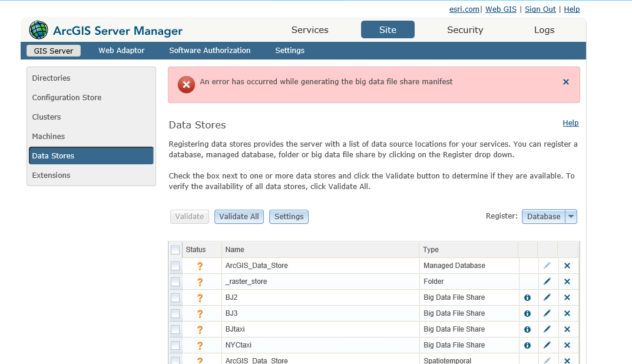Open the Security tab
Image resolution: width=632 pixels, height=364 pixels.
465,30
